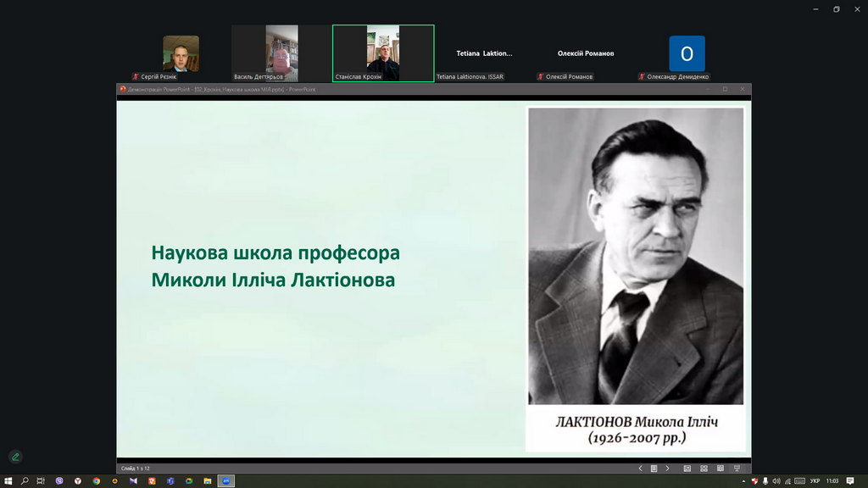This screenshot has height=488, width=868.
Task: Open Google Chrome from the taskbar
Action: [96, 480]
